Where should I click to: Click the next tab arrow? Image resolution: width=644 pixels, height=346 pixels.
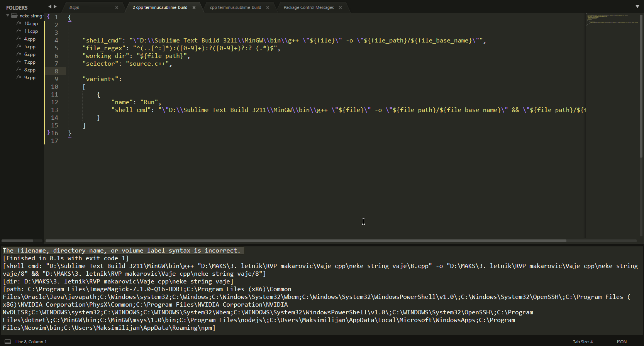55,7
